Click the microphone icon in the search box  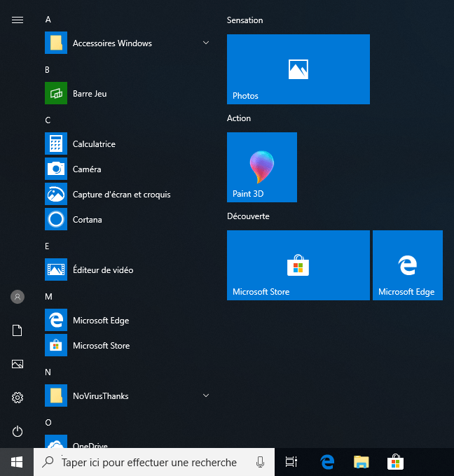(x=260, y=462)
